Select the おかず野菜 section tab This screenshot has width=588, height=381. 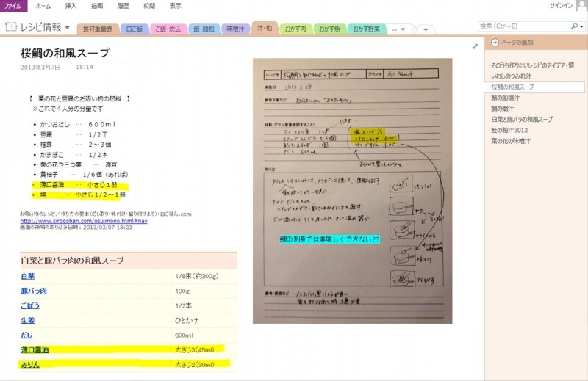pos(366,29)
